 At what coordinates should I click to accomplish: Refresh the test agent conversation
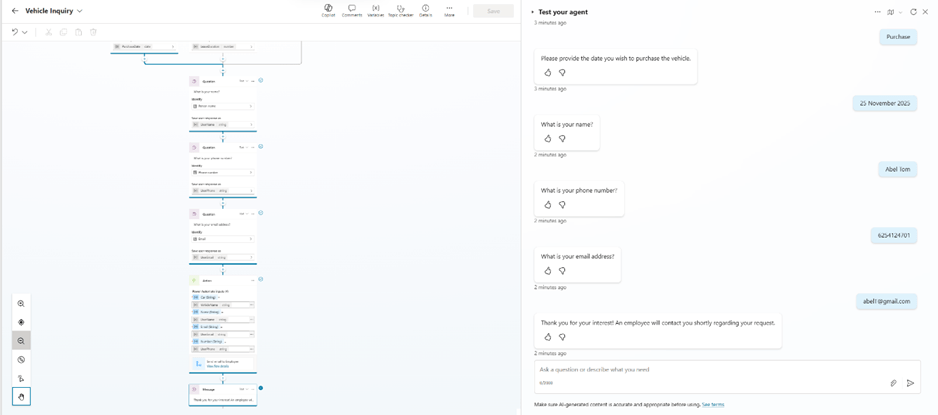click(x=913, y=12)
